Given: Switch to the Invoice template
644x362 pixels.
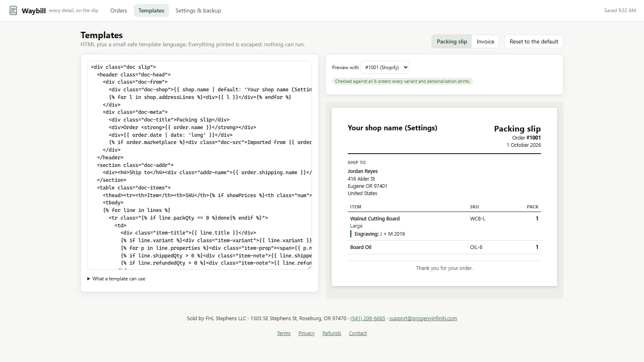Looking at the screenshot, I should point(485,41).
